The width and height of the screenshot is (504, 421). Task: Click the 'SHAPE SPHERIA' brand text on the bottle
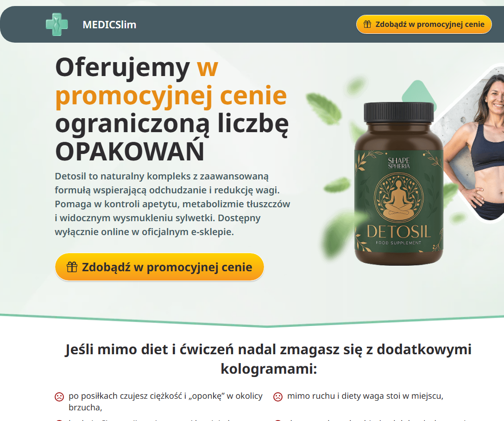399,163
